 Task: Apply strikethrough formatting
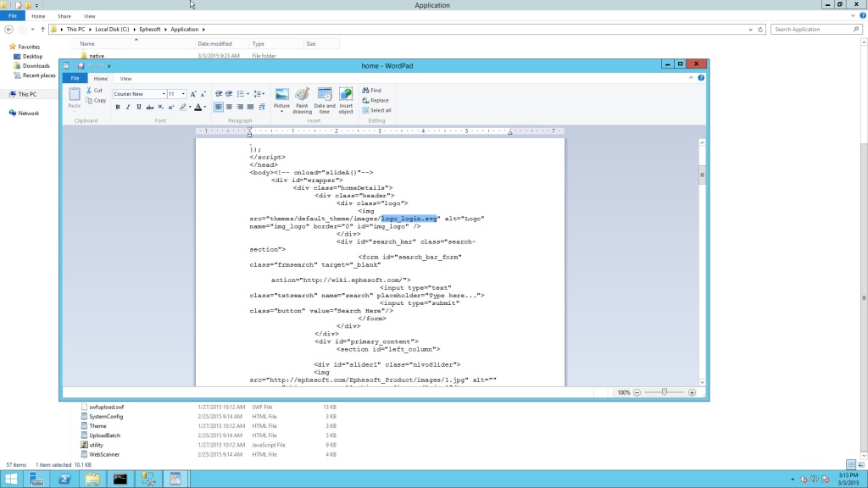coord(149,108)
